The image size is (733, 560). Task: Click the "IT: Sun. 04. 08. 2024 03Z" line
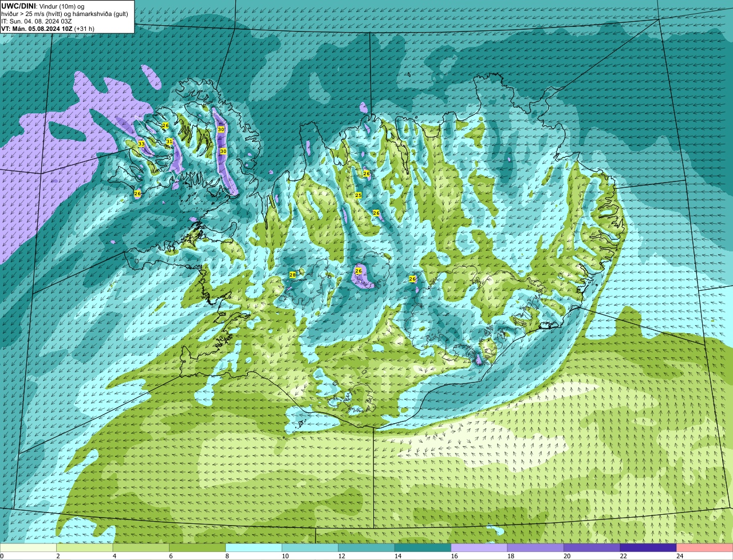tap(37, 21)
